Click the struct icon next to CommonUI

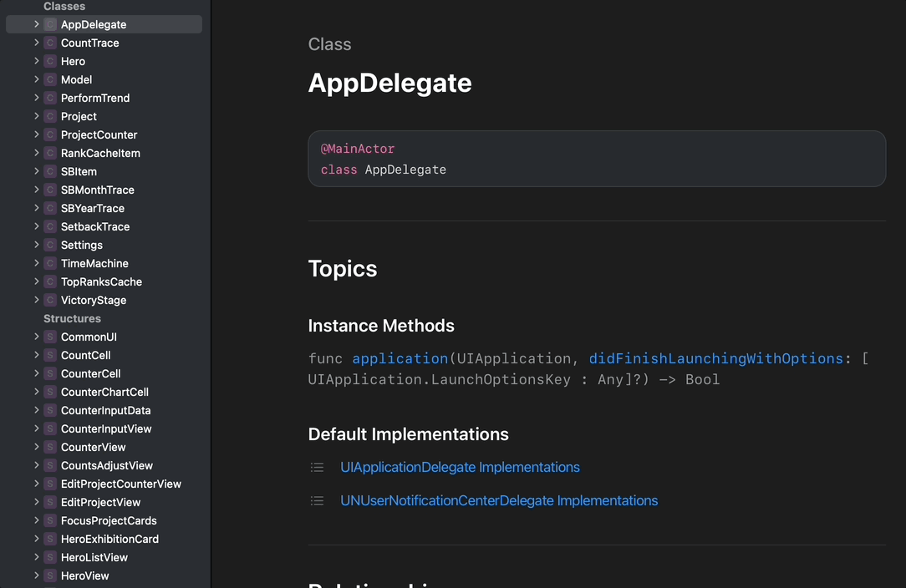(50, 337)
